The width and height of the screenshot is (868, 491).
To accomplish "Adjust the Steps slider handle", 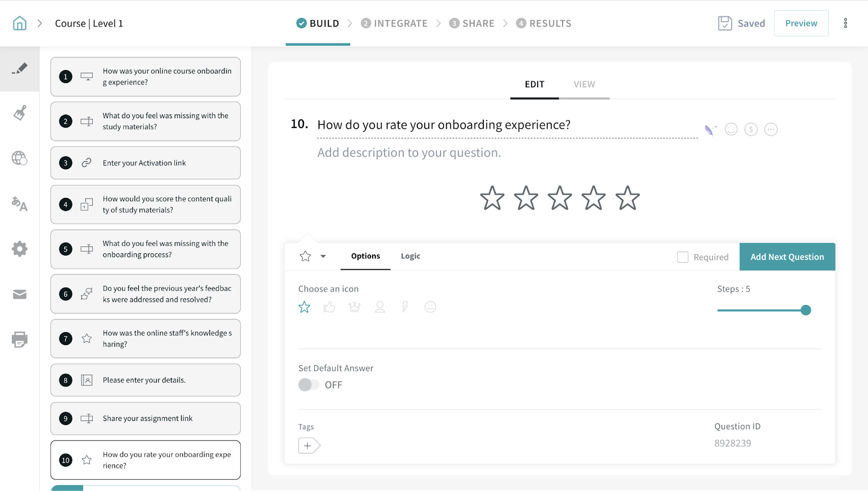I will click(806, 310).
